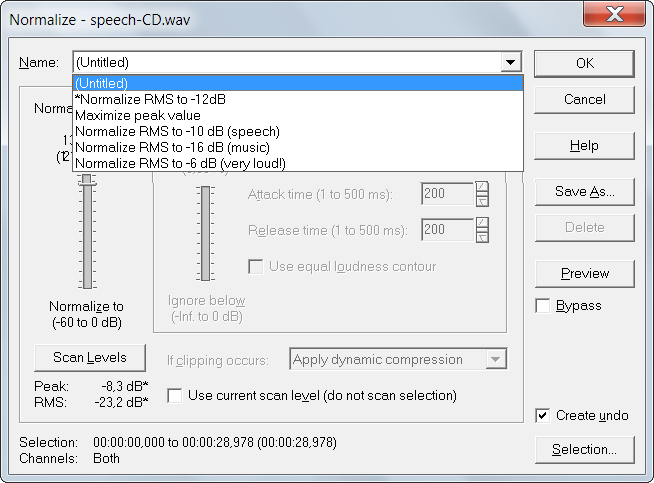Image resolution: width=654 pixels, height=483 pixels.
Task: Collapse the Name preset dropdown arrow
Action: (x=511, y=63)
